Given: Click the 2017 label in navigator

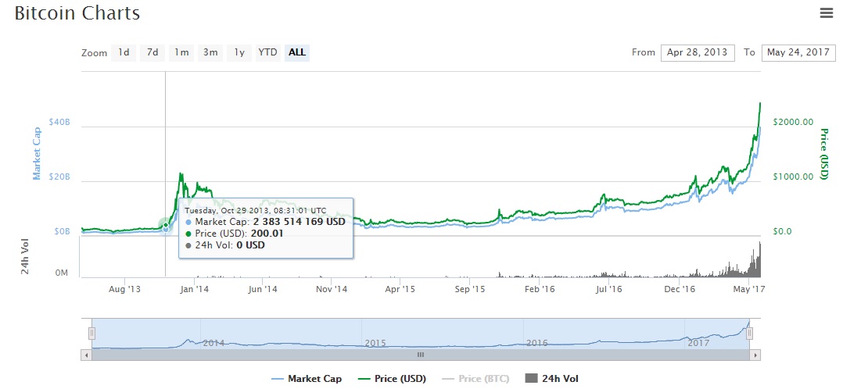Looking at the screenshot, I should [698, 343].
